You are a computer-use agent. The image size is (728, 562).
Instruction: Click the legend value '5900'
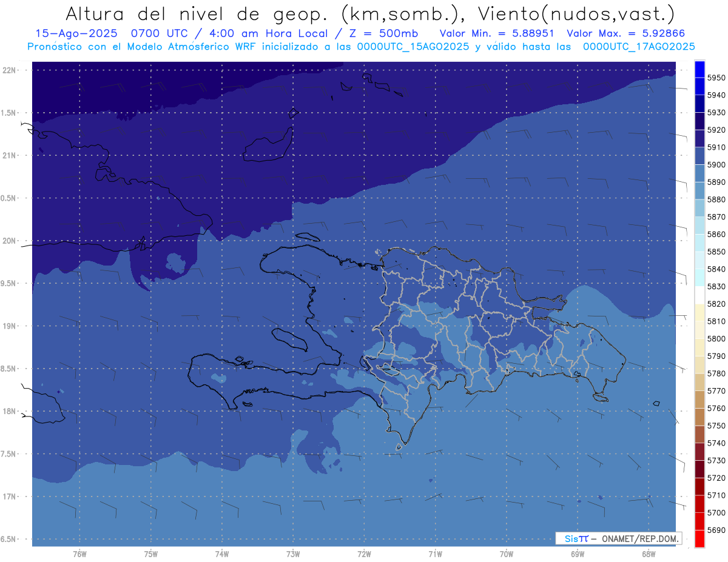[x=716, y=164]
